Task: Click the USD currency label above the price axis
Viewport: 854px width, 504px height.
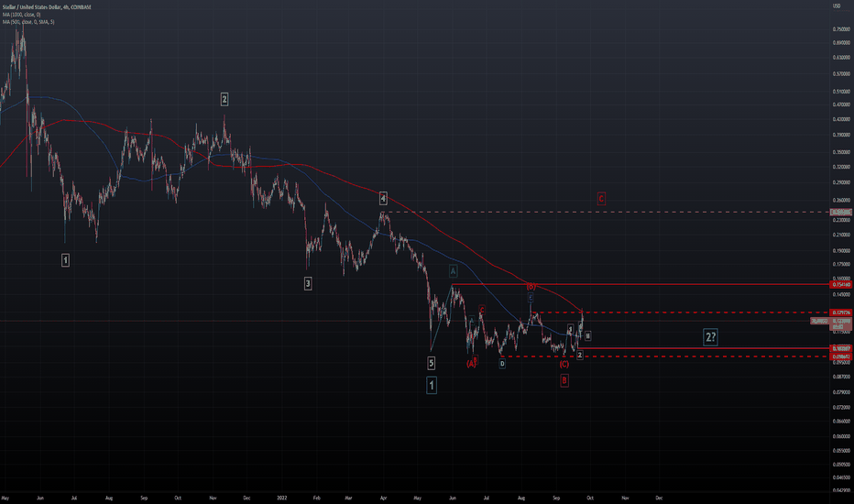Action: point(836,6)
